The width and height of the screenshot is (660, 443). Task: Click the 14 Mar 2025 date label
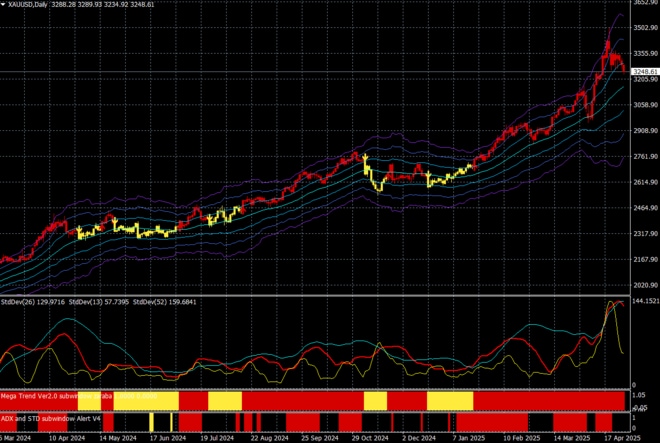(572, 438)
